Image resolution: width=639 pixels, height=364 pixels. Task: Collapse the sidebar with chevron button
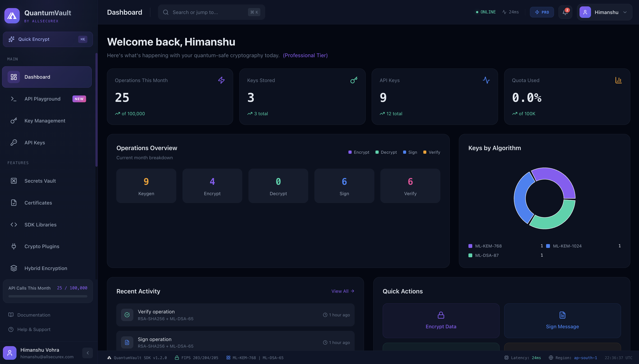pos(88,353)
